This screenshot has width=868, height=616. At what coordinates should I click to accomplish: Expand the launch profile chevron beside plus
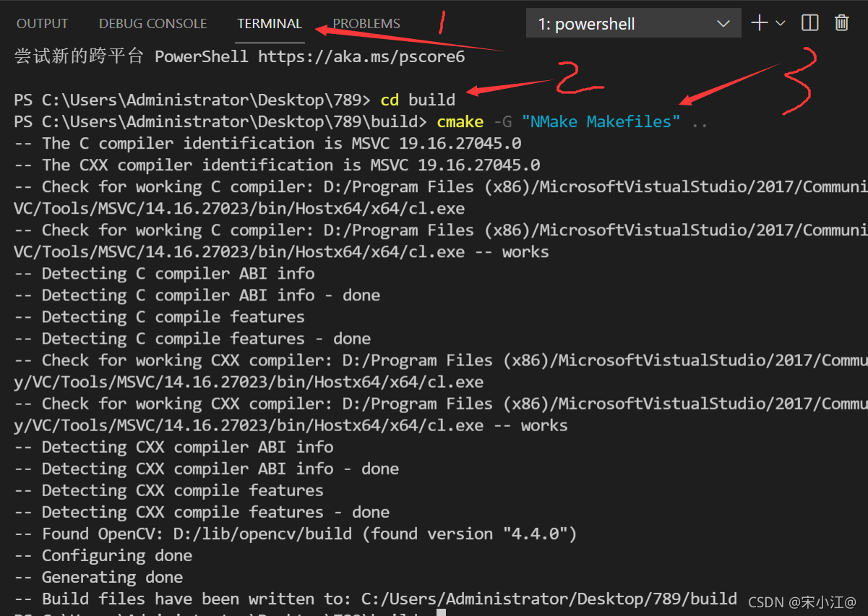click(781, 23)
